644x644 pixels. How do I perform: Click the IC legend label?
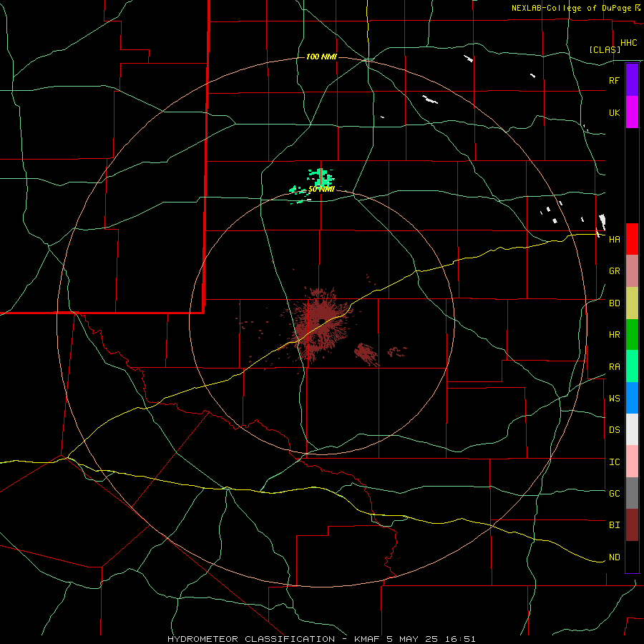614,462
